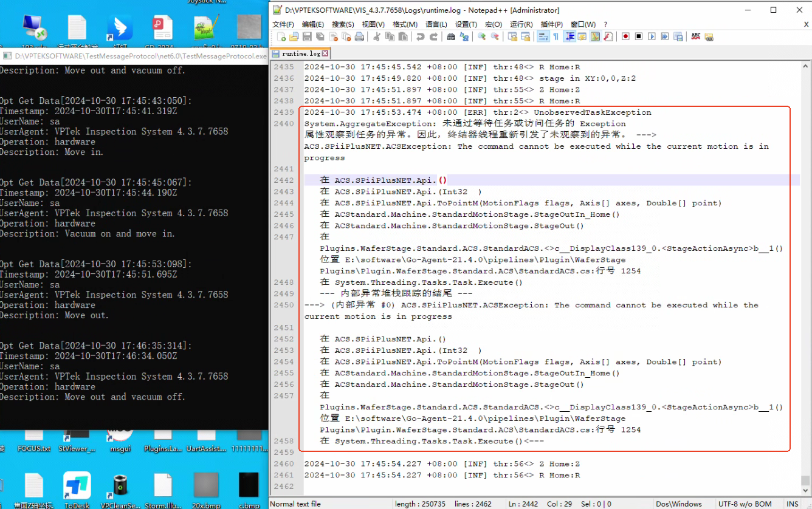Save the recorded macro icon

click(x=678, y=36)
